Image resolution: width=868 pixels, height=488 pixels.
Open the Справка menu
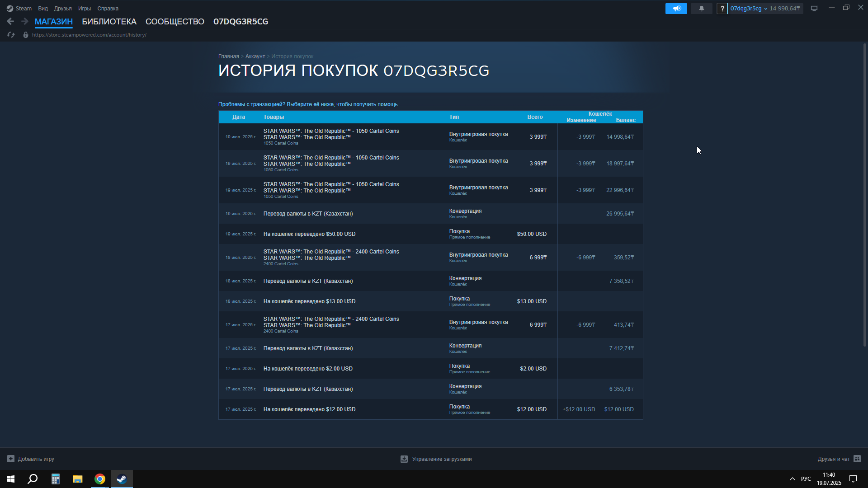pyautogui.click(x=108, y=9)
